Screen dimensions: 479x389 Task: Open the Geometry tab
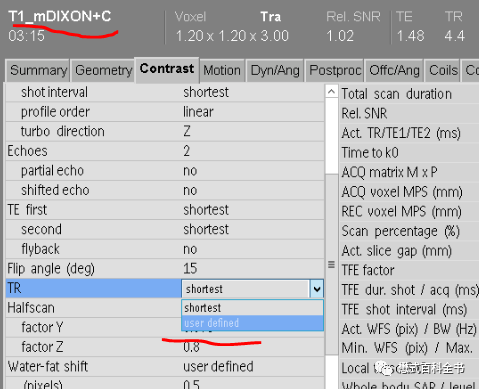[104, 70]
